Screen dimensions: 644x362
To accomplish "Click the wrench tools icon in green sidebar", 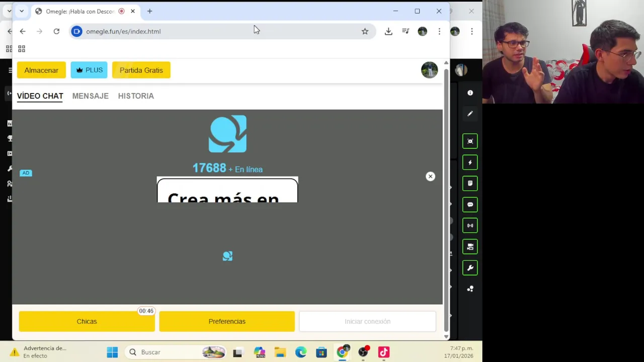I will 470,268.
